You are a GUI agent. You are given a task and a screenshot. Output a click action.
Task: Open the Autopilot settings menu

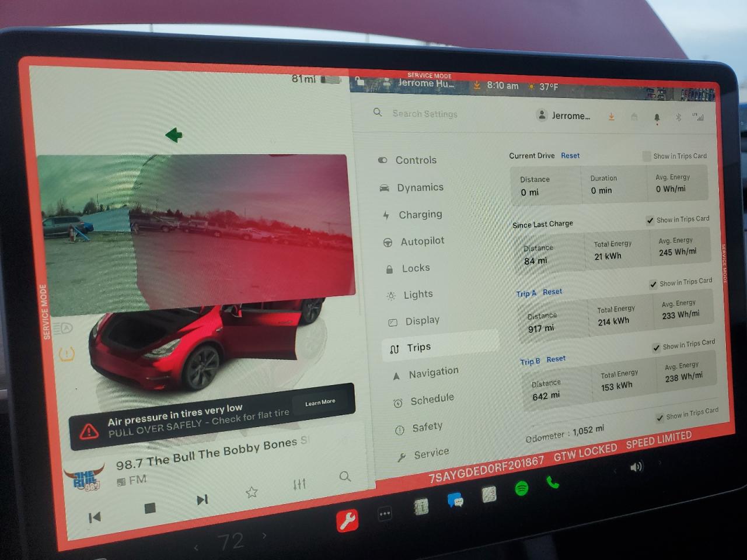[x=414, y=241]
